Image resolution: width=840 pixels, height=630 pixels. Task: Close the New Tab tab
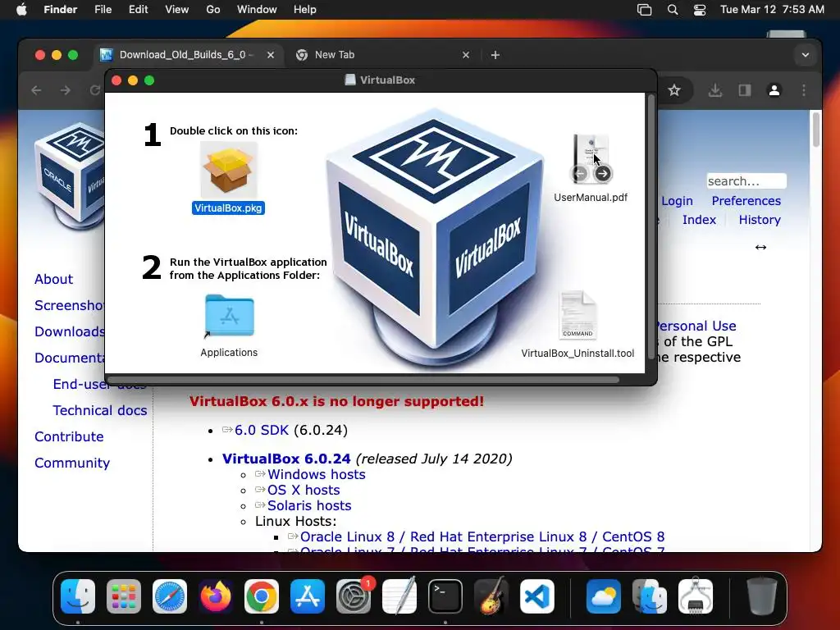[466, 55]
